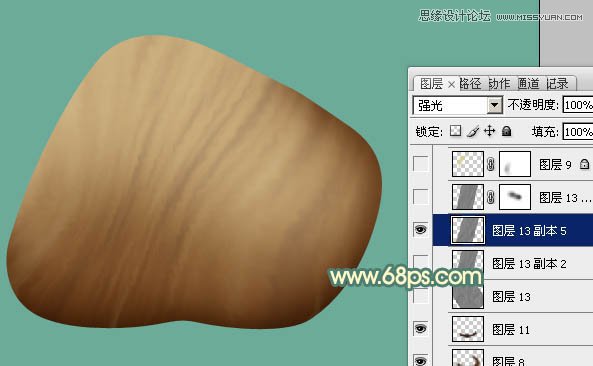The height and width of the screenshot is (366, 593).
Task: Click thumbnail of 图层 13
Action: 468,296
